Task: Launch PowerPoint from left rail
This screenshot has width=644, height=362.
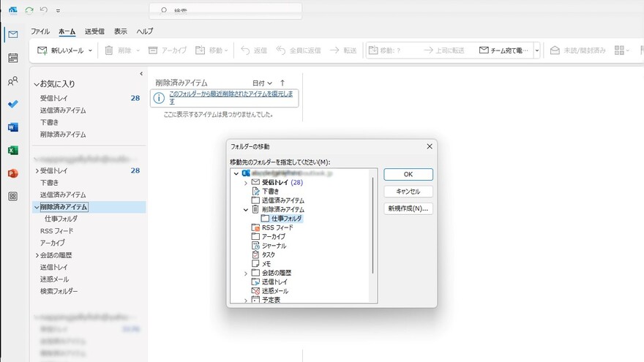Action: click(x=12, y=173)
